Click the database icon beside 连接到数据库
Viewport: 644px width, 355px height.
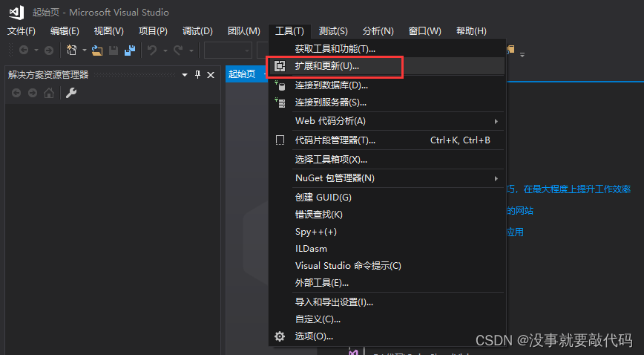coord(280,85)
